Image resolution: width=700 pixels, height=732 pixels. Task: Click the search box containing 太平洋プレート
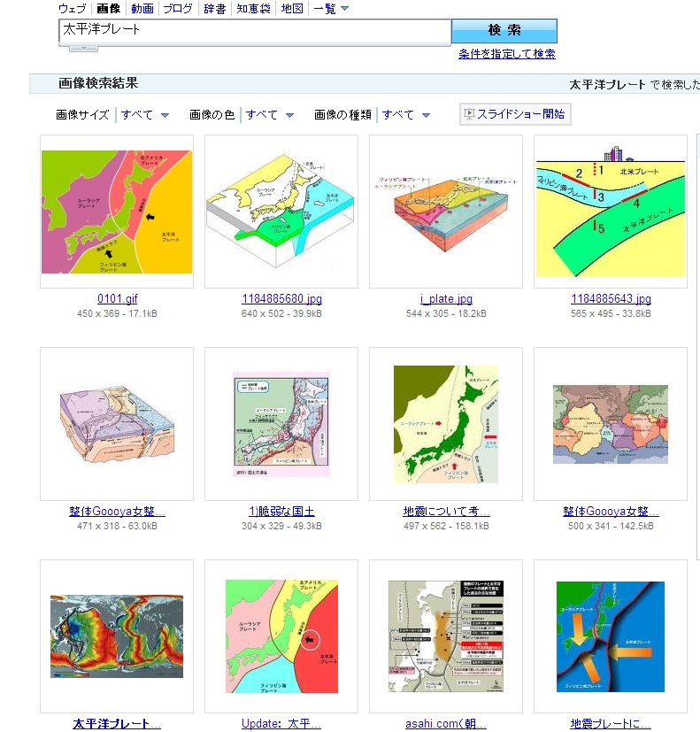point(255,31)
